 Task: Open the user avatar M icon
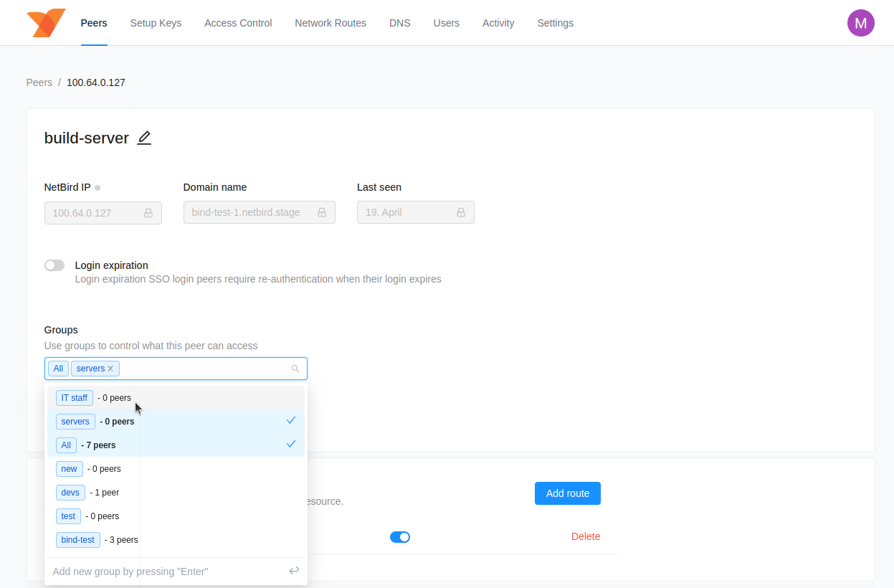[860, 23]
